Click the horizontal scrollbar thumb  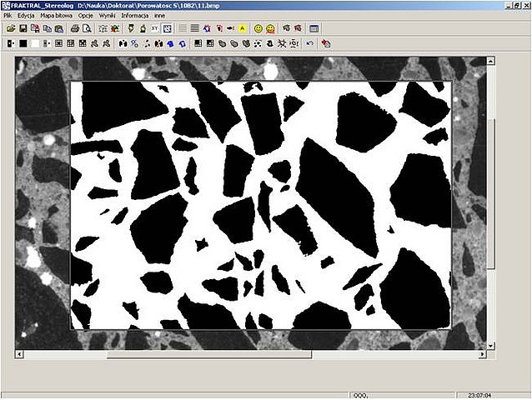208,354
